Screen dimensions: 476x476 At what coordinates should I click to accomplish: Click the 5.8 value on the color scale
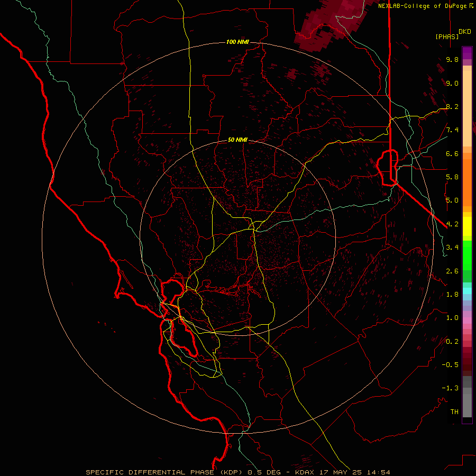tap(452, 177)
